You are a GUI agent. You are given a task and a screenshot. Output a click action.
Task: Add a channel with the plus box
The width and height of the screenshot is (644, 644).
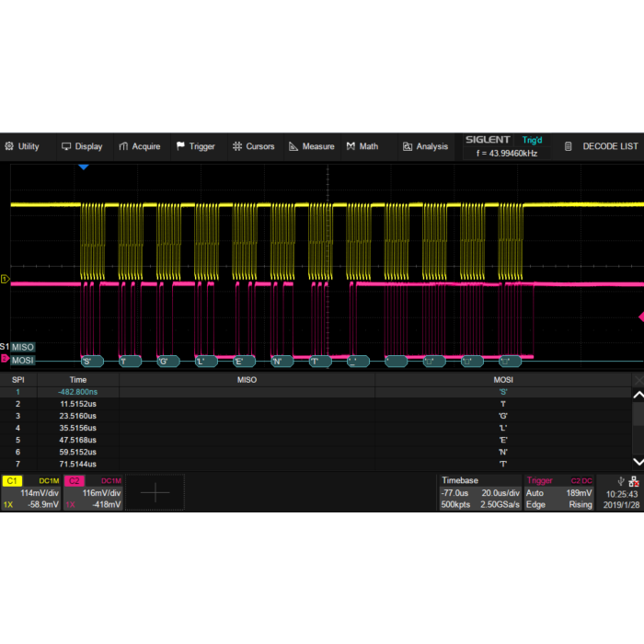155,493
